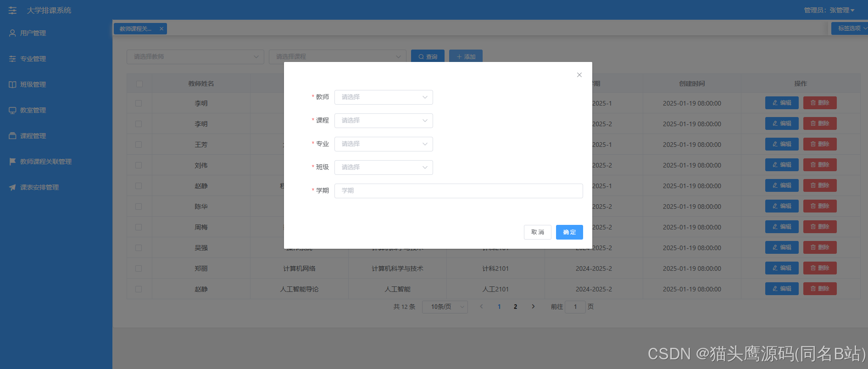This screenshot has width=868, height=369.
Task: Click the 教师姓名 column header
Action: [201, 84]
